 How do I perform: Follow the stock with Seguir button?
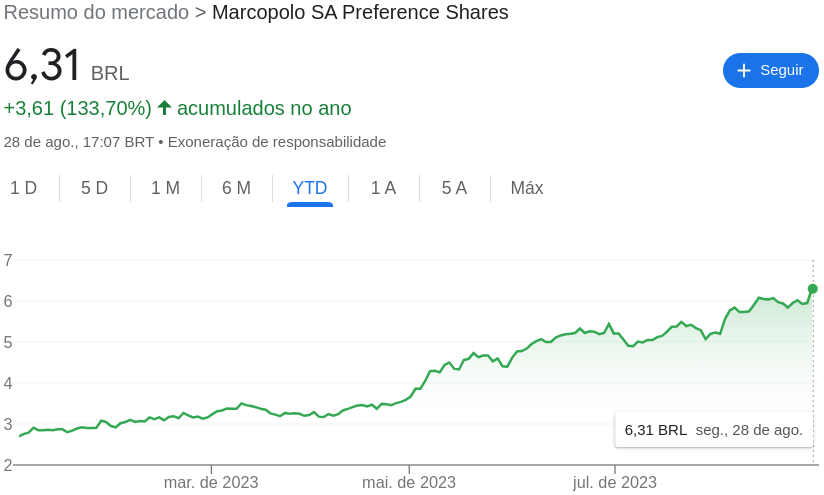[770, 70]
